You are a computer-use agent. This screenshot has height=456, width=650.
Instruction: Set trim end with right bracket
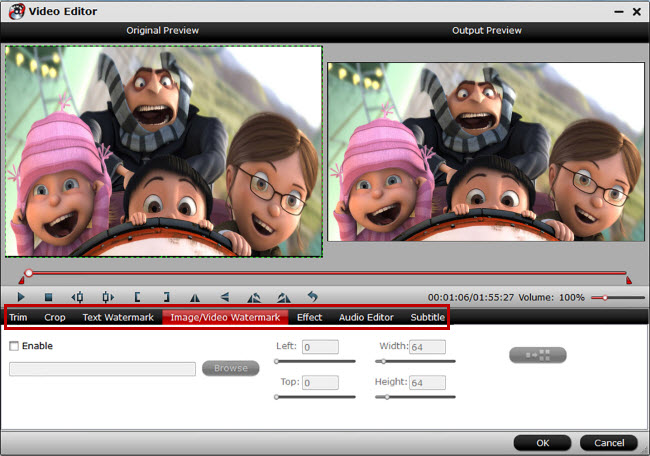point(166,297)
